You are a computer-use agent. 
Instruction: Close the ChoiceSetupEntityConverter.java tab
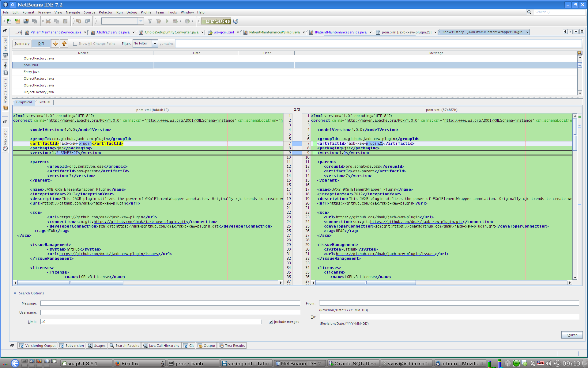click(x=202, y=32)
